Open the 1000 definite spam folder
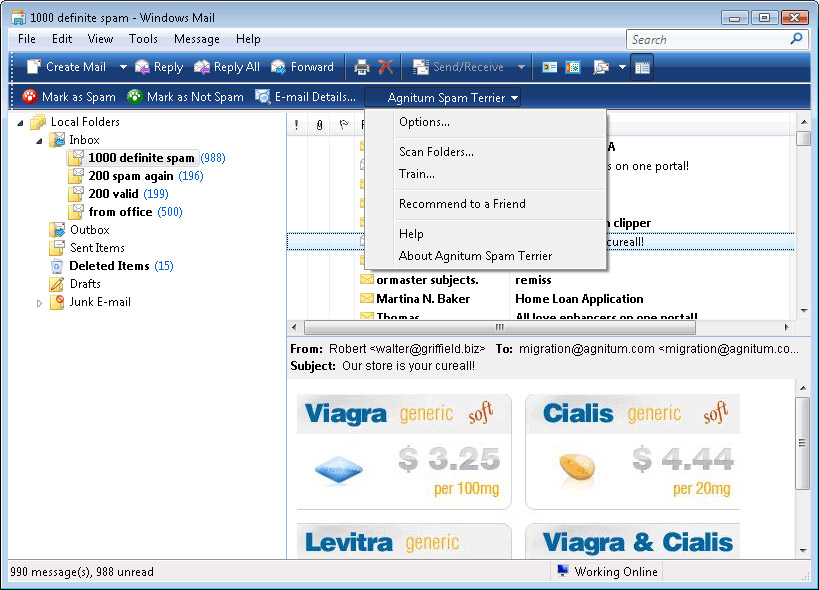The height and width of the screenshot is (590, 819). point(141,158)
